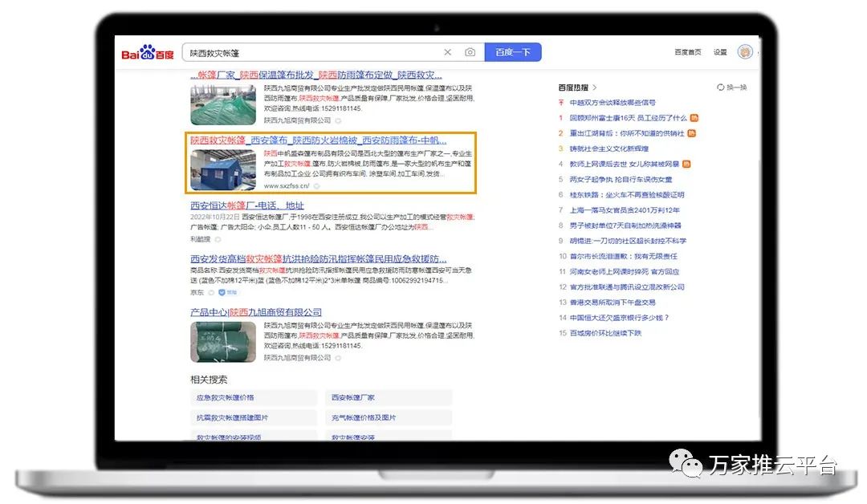Click the green rolled tarpaulin thumbnail
Viewport: 867px width, 504px height.
tap(223, 342)
